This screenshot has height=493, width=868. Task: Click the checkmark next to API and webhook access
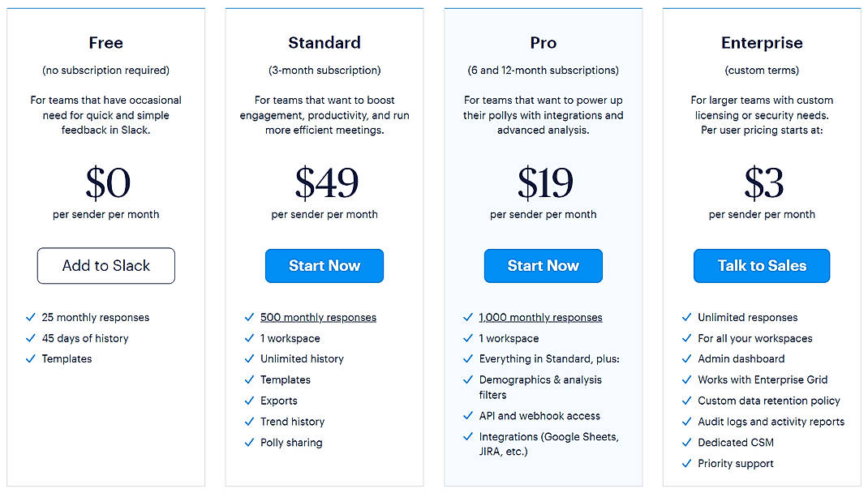pos(468,415)
